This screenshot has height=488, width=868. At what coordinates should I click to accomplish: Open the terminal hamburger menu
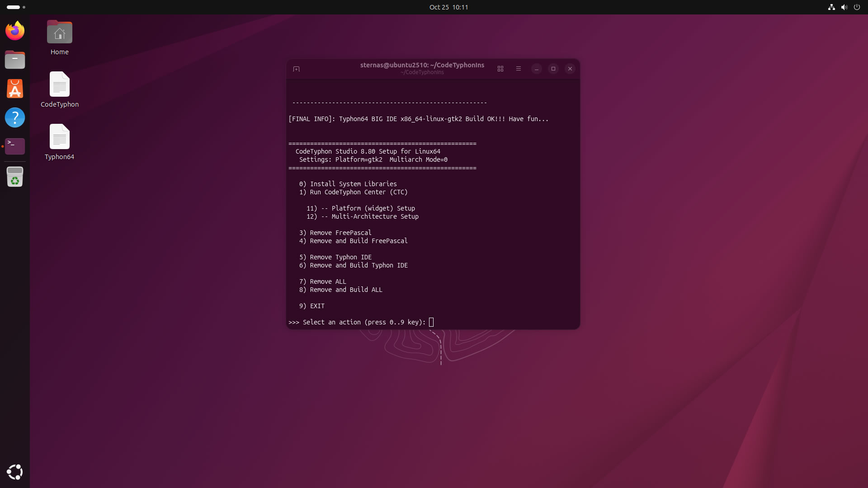pyautogui.click(x=518, y=69)
